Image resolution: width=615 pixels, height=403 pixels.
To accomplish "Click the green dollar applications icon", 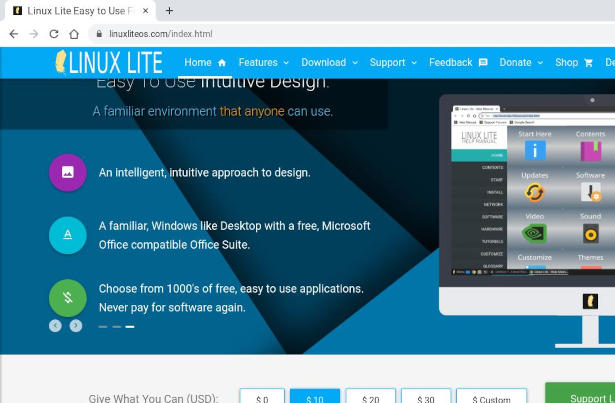I will point(68,298).
